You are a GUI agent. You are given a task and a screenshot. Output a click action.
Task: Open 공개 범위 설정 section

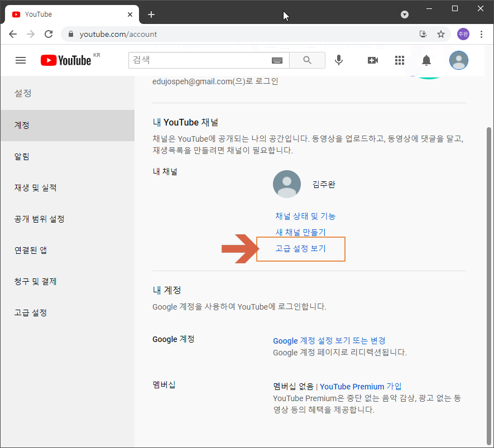point(68,219)
